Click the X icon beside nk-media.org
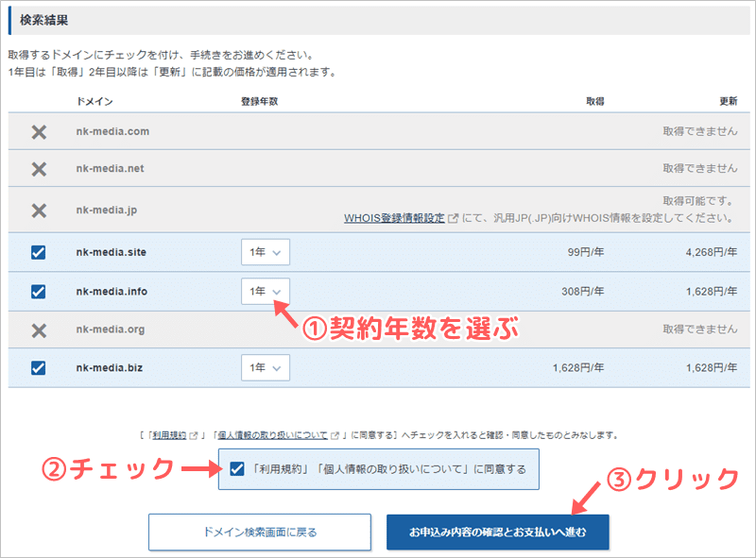Screen dimensions: 756x558 [x=39, y=330]
